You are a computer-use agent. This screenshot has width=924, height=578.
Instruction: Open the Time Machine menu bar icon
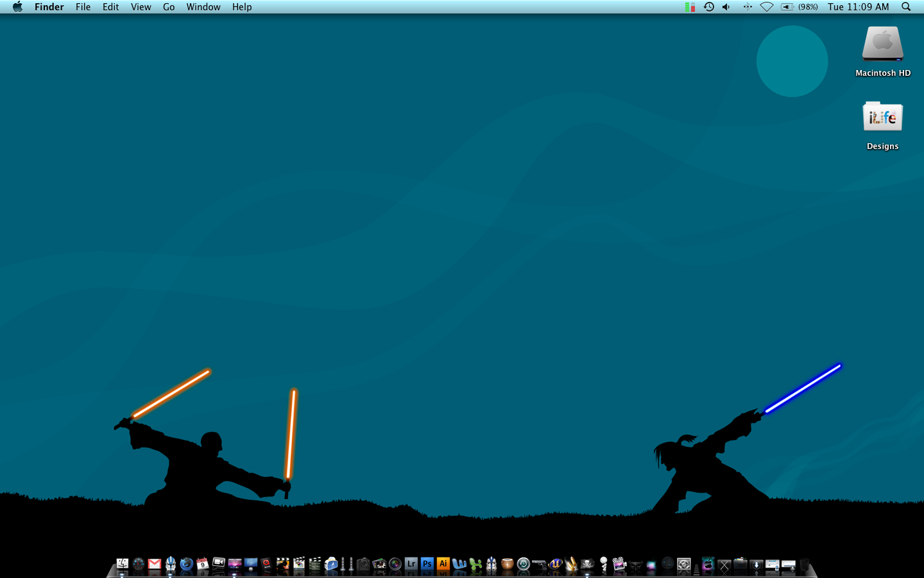coord(709,7)
